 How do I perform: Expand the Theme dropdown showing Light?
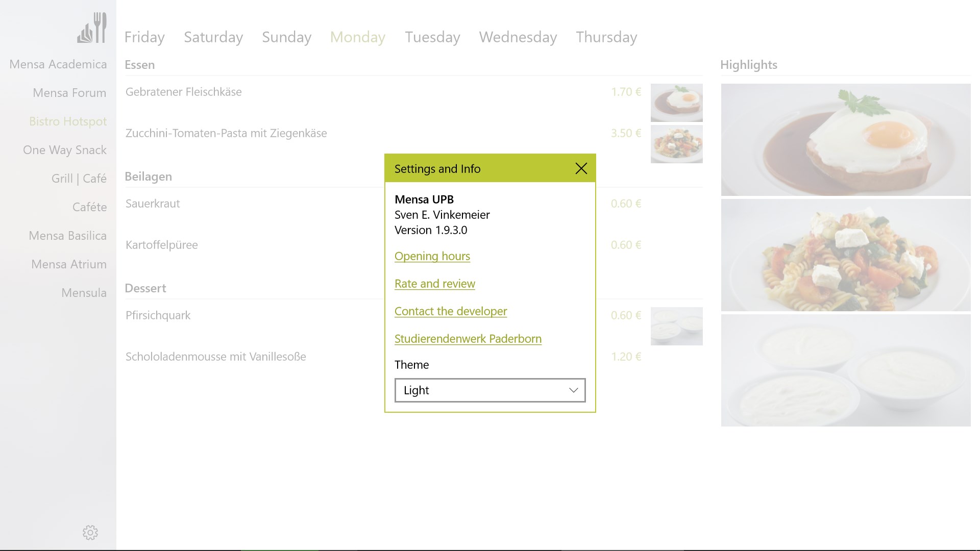[489, 390]
